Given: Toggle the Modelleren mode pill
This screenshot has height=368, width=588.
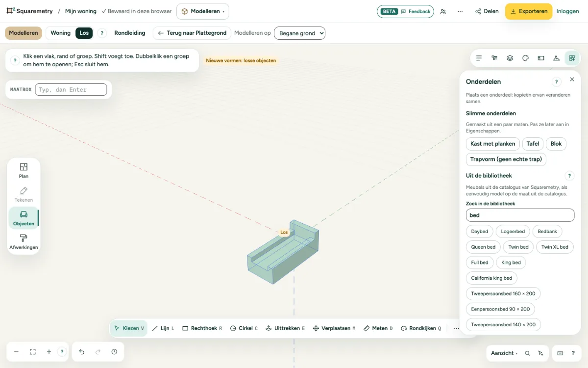Looking at the screenshot, I should 24,33.
